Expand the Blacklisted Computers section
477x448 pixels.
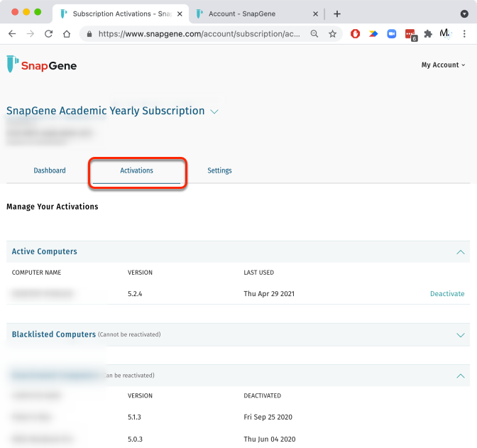(x=460, y=334)
